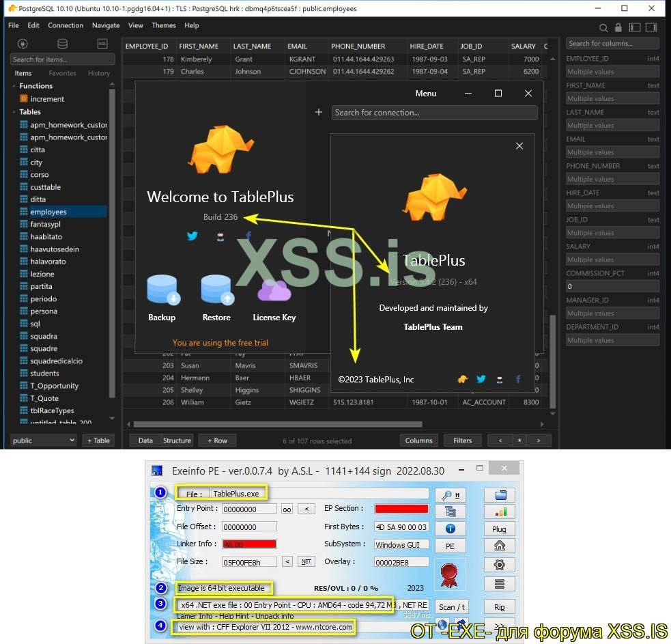Image resolution: width=671 pixels, height=644 pixels.
Task: Open the Connection menu
Action: [66, 25]
